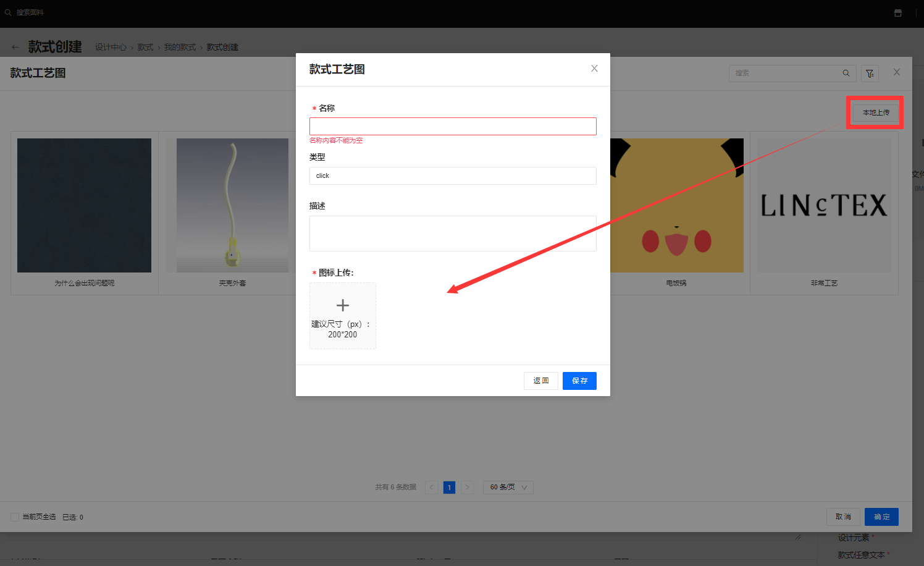Select page 1 in pagination
The image size is (924, 566).
pyautogui.click(x=450, y=487)
